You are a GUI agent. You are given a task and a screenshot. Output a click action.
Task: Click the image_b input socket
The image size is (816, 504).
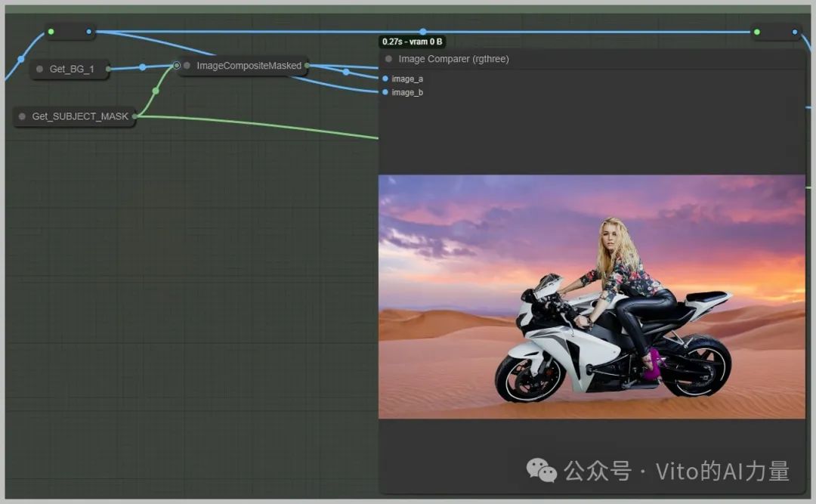click(385, 92)
